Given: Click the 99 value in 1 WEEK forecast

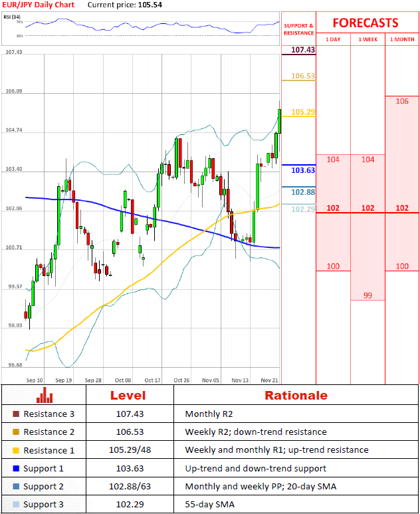Looking at the screenshot, I should tap(367, 296).
